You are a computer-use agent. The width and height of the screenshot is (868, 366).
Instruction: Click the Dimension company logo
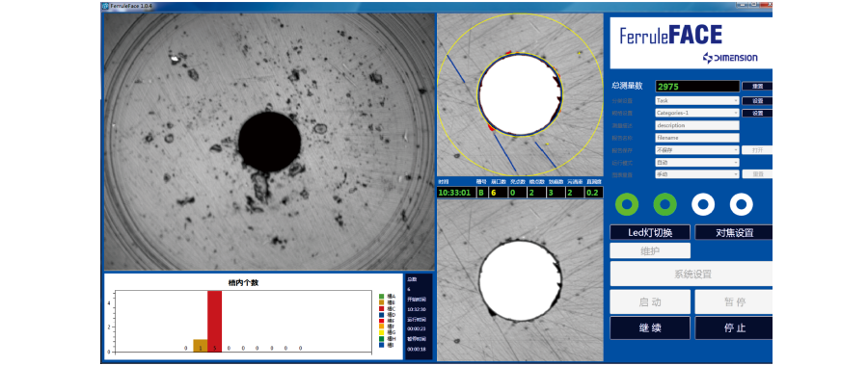pos(730,58)
